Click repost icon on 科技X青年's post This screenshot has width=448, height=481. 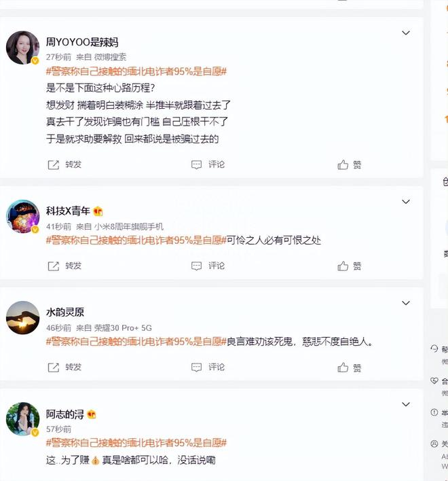click(54, 266)
